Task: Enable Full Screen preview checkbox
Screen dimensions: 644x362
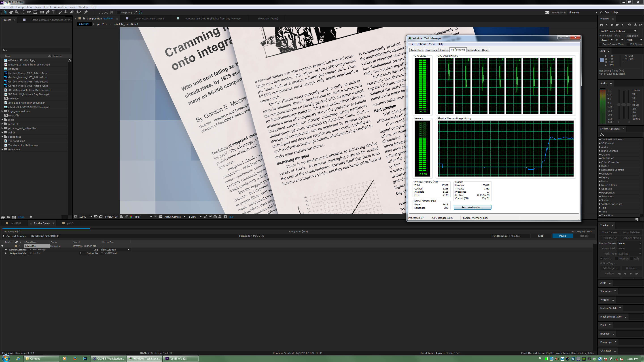Action: click(628, 44)
